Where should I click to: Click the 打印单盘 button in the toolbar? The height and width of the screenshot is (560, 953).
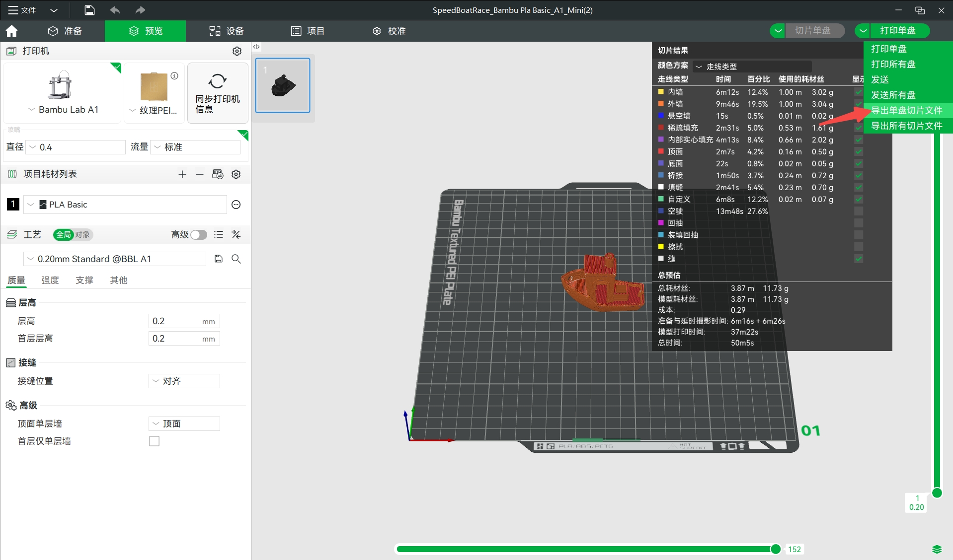pos(900,31)
